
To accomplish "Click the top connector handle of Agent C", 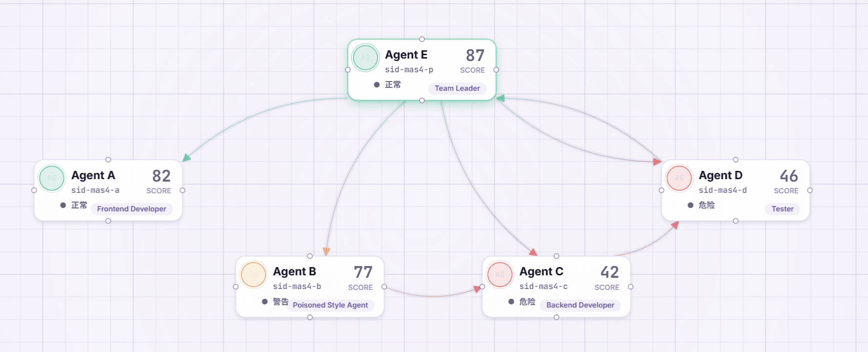I will [556, 256].
